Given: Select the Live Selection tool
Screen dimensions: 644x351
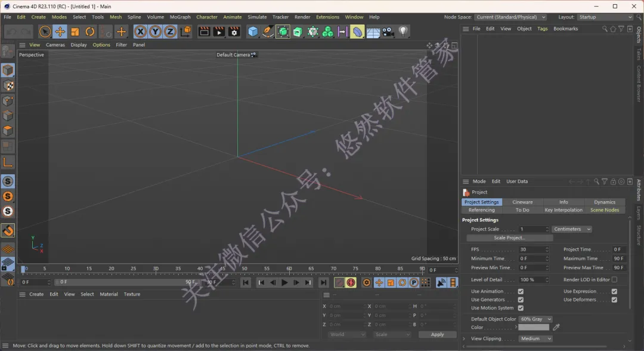Looking at the screenshot, I should (45, 32).
